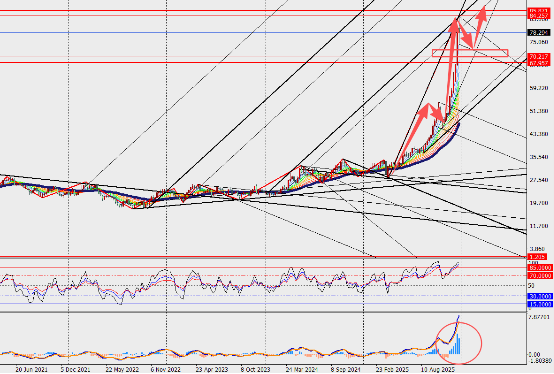Viewport: 554px width, 374px height.
Task: Click the 11.700 price axis label
Action: [x=538, y=226]
